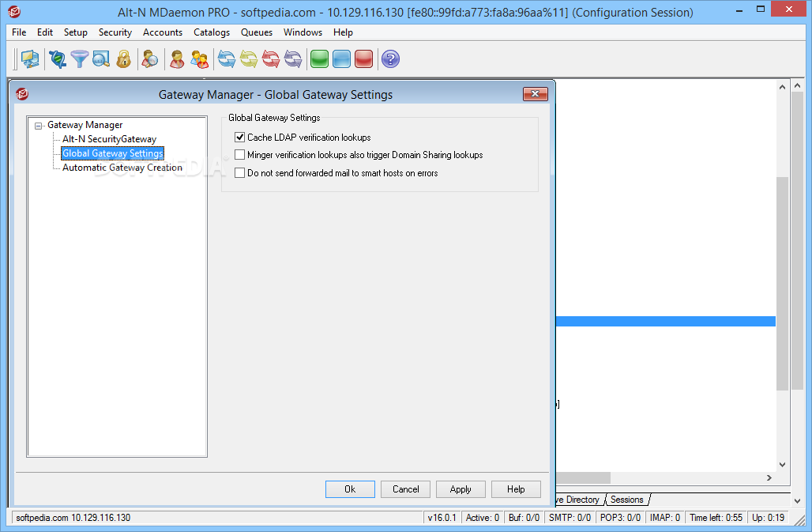
Task: Click the computer/server settings toolbar icon
Action: tap(30, 59)
